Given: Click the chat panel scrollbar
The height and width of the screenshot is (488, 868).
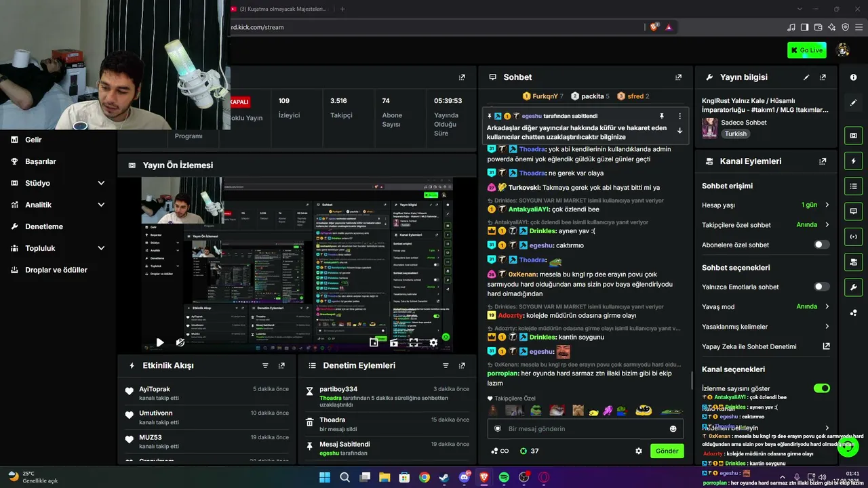Looking at the screenshot, I should pyautogui.click(x=691, y=380).
